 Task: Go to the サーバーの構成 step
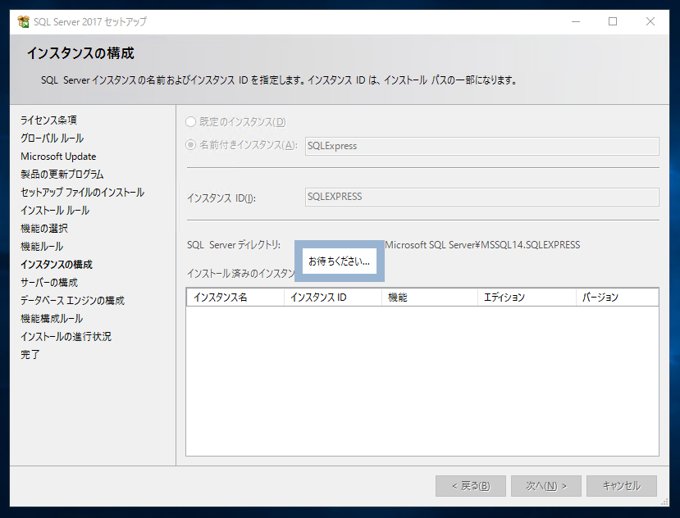point(49,282)
